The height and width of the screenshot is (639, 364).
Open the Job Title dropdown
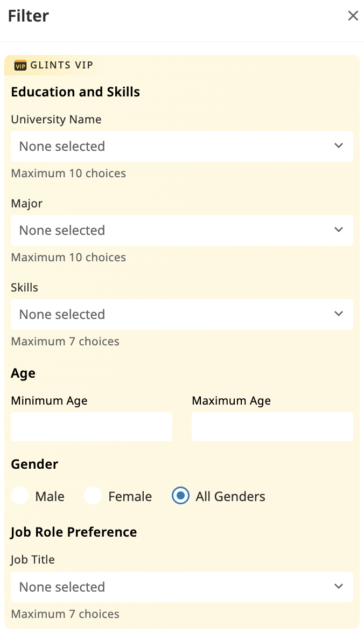click(x=182, y=587)
